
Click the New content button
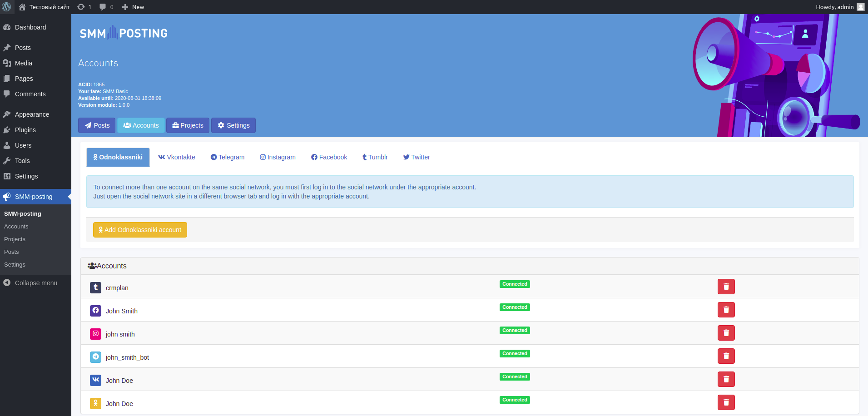pos(133,7)
